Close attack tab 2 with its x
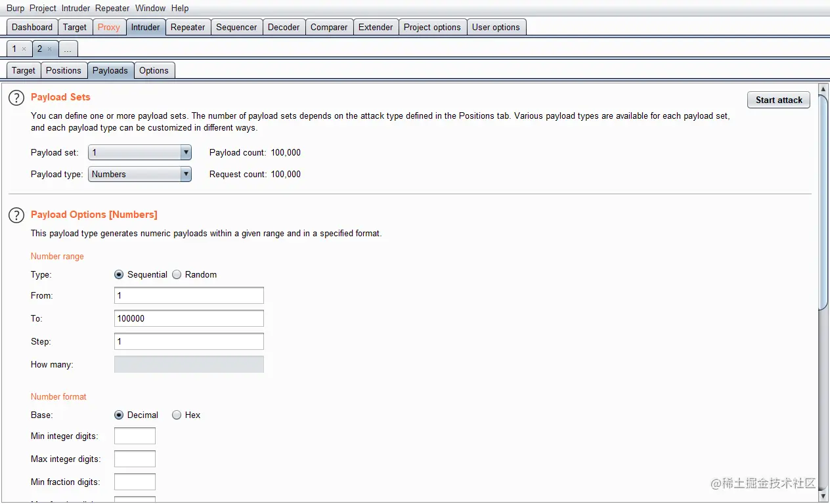 tap(49, 49)
